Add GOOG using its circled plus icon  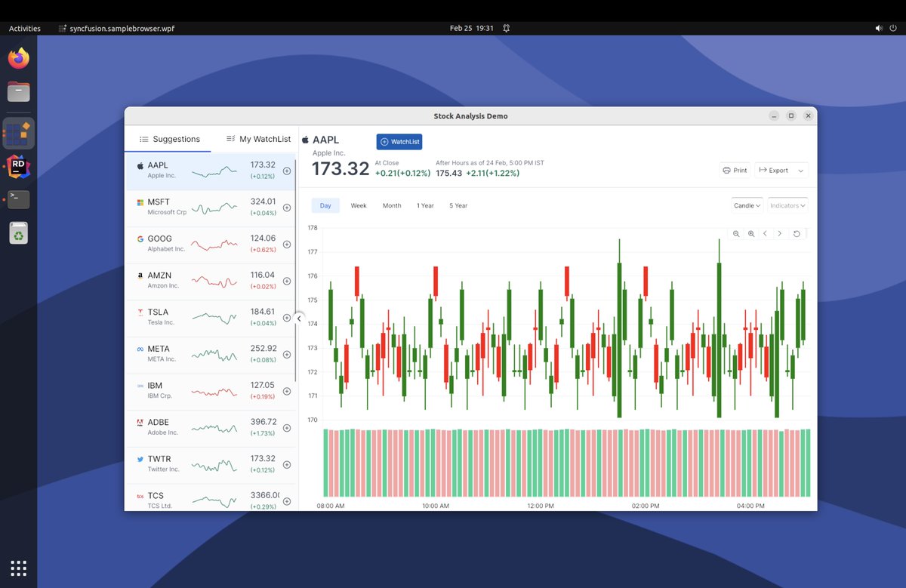point(287,245)
